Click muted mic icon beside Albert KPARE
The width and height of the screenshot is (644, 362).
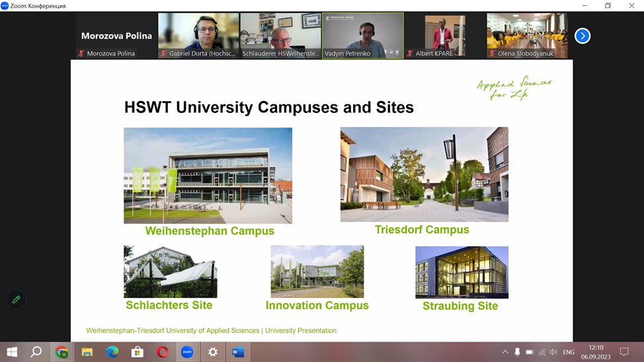[x=410, y=54]
